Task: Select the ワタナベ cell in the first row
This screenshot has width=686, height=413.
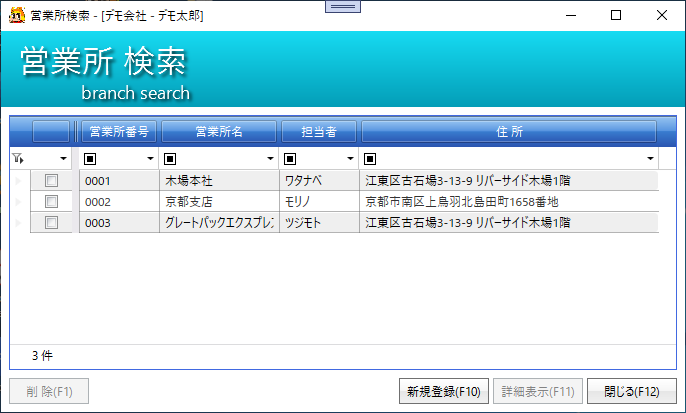Action: point(318,181)
